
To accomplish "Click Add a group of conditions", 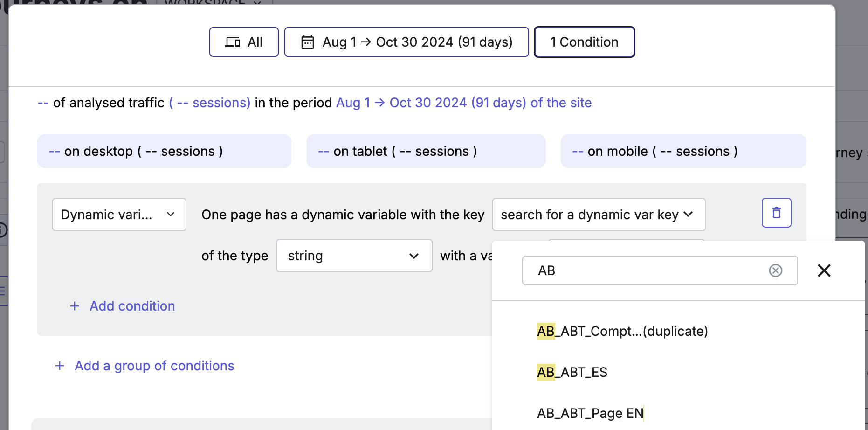I will point(154,366).
